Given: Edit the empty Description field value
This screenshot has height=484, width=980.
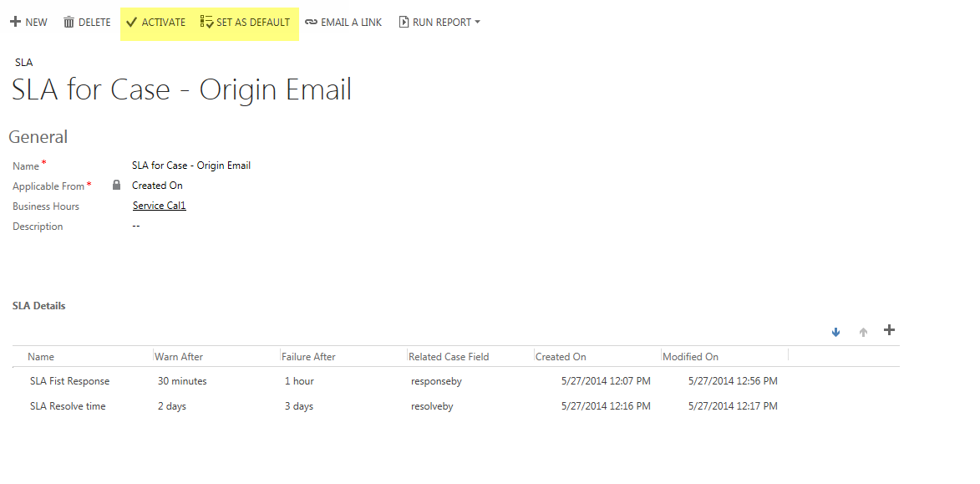Looking at the screenshot, I should click(x=135, y=226).
